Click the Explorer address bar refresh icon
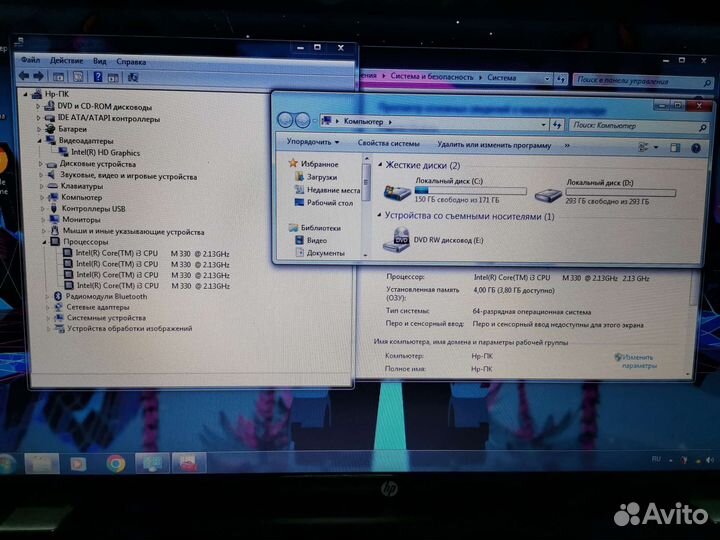The image size is (720, 540). (557, 125)
